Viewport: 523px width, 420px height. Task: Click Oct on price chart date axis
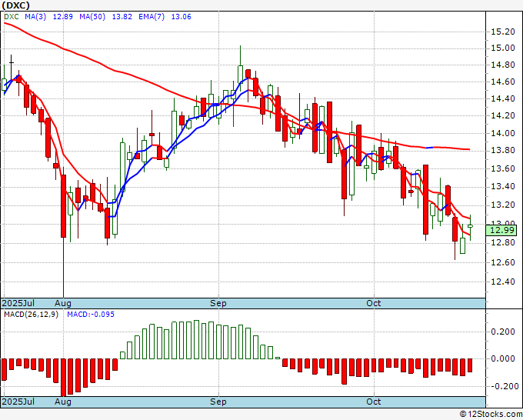(x=374, y=303)
